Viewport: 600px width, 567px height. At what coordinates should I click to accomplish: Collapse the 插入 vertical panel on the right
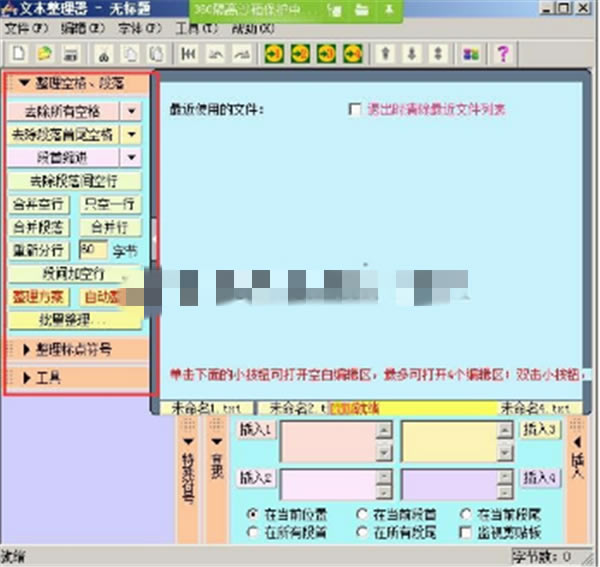[577, 480]
